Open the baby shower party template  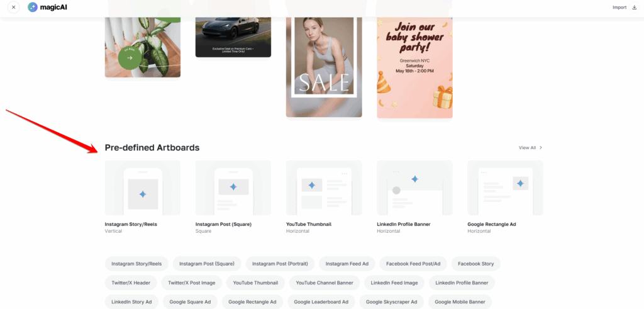click(415, 67)
